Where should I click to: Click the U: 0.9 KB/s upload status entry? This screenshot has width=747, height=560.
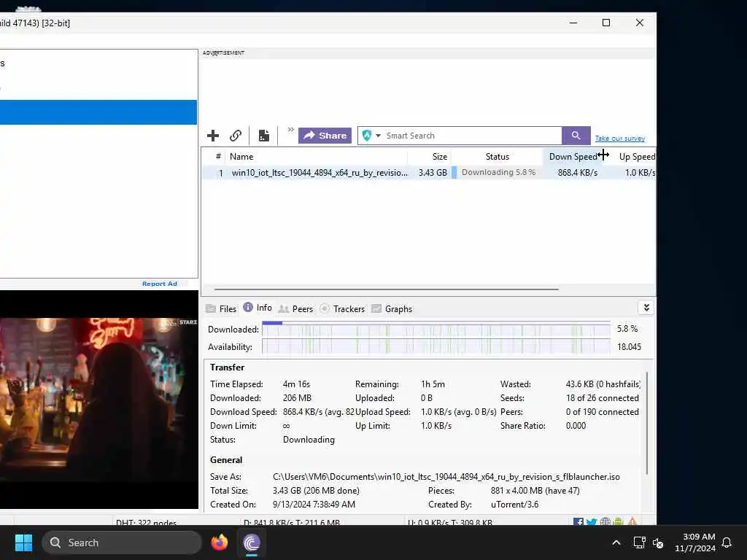[x=449, y=522]
